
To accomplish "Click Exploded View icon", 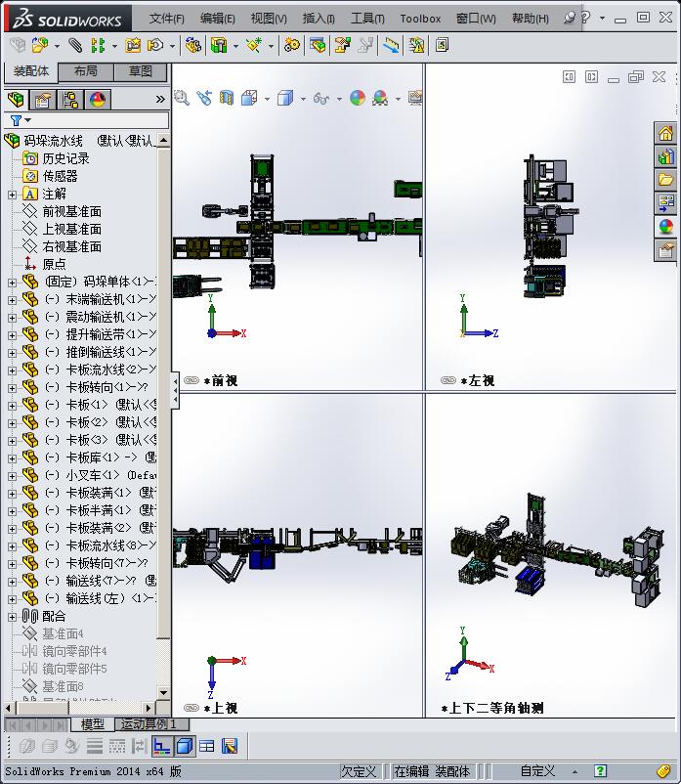I will tap(343, 46).
